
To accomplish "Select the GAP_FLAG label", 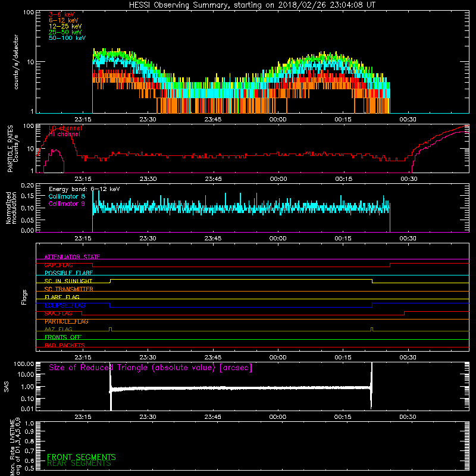I will pyautogui.click(x=58, y=265).
